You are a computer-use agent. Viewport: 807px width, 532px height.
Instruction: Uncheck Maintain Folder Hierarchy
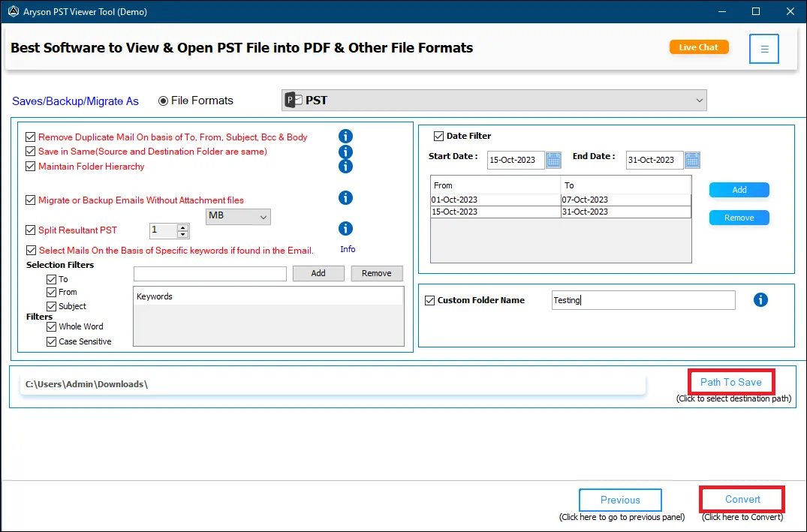tap(30, 166)
